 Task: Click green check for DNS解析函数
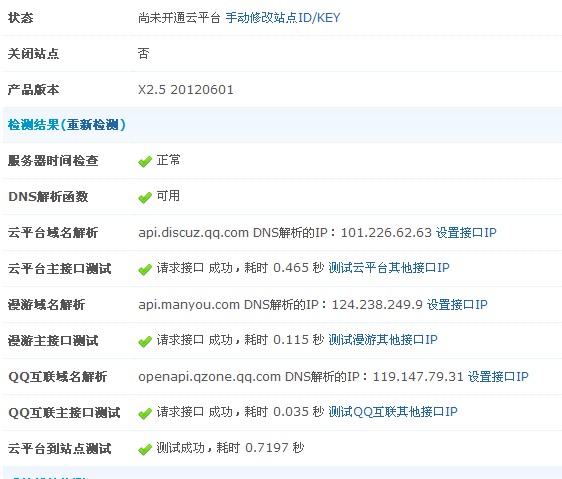[145, 198]
